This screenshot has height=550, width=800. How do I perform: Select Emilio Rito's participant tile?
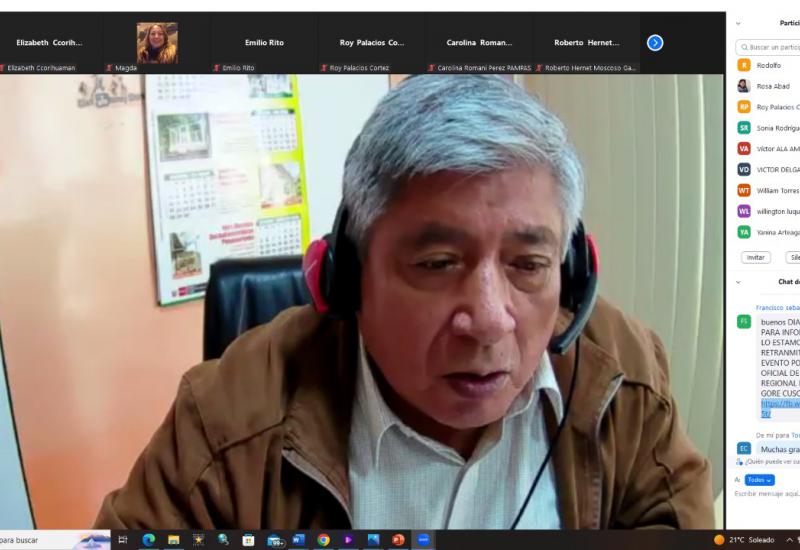tap(264, 43)
